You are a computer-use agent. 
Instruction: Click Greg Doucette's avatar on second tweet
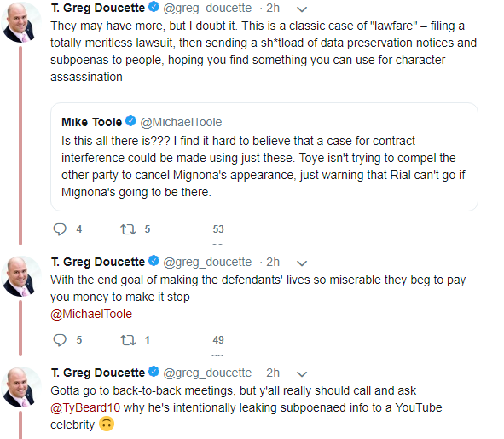click(x=21, y=276)
